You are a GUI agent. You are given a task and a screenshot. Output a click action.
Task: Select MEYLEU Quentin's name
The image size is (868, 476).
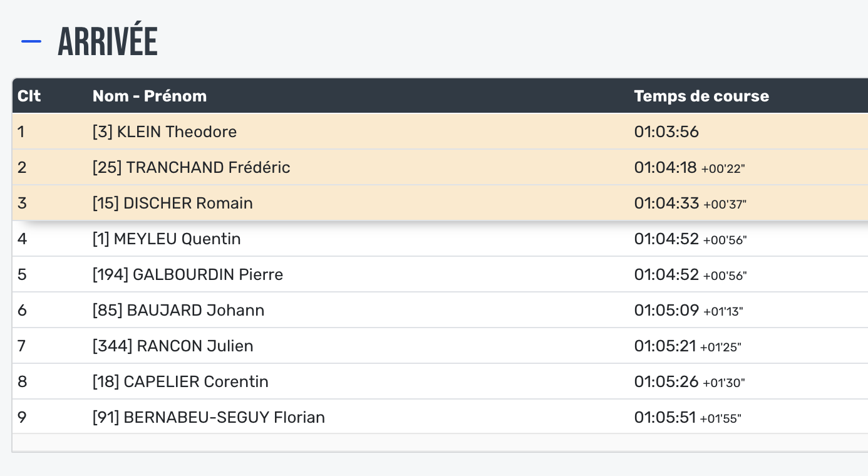tap(167, 239)
